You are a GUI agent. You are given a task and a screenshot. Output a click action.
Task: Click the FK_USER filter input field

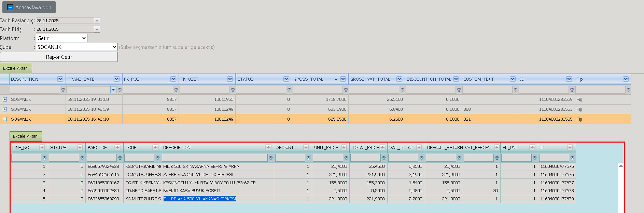pos(205,90)
